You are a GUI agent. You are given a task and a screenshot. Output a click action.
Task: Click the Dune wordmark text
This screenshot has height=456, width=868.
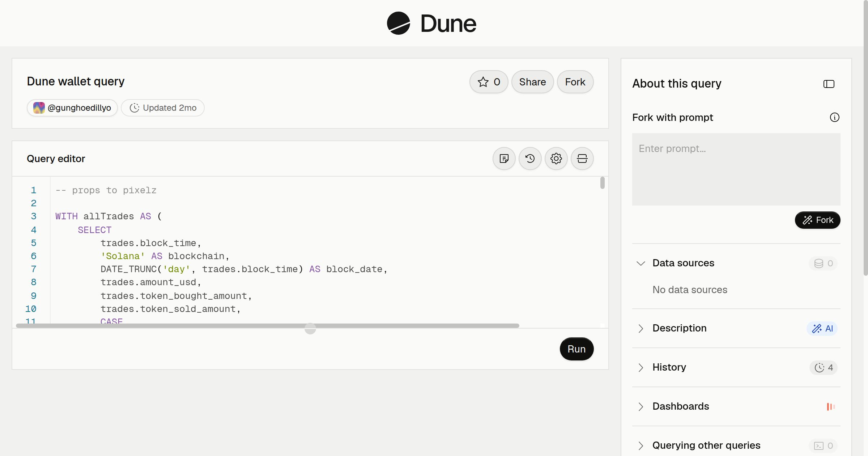pyautogui.click(x=448, y=24)
